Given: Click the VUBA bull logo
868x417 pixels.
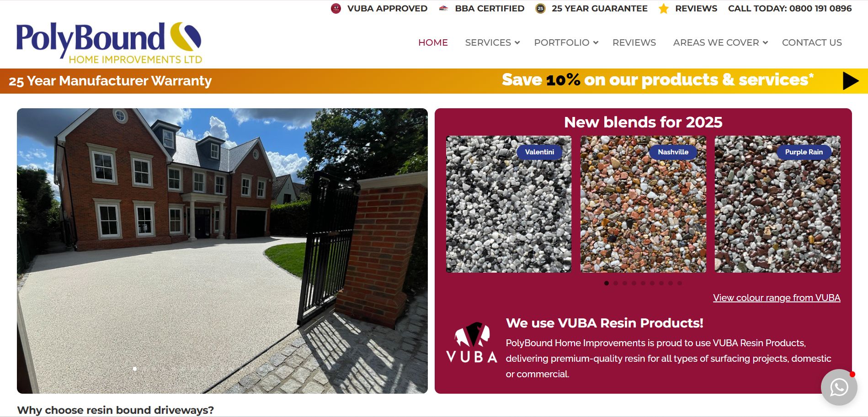Looking at the screenshot, I should 472,343.
